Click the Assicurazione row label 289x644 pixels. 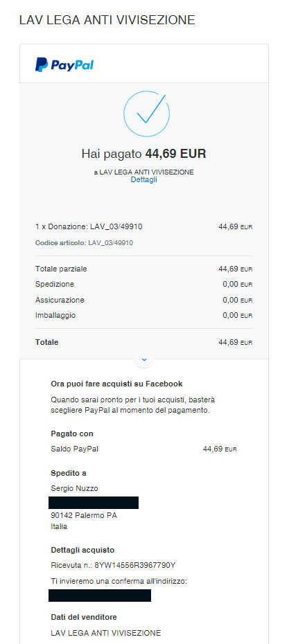60,300
